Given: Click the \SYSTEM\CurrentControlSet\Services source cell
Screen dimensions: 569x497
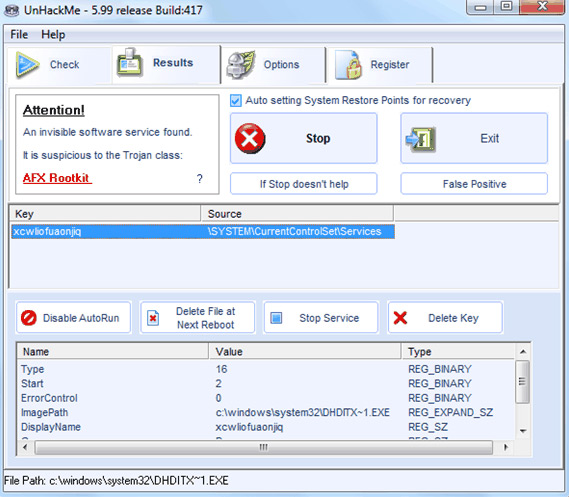Looking at the screenshot, I should 294,231.
